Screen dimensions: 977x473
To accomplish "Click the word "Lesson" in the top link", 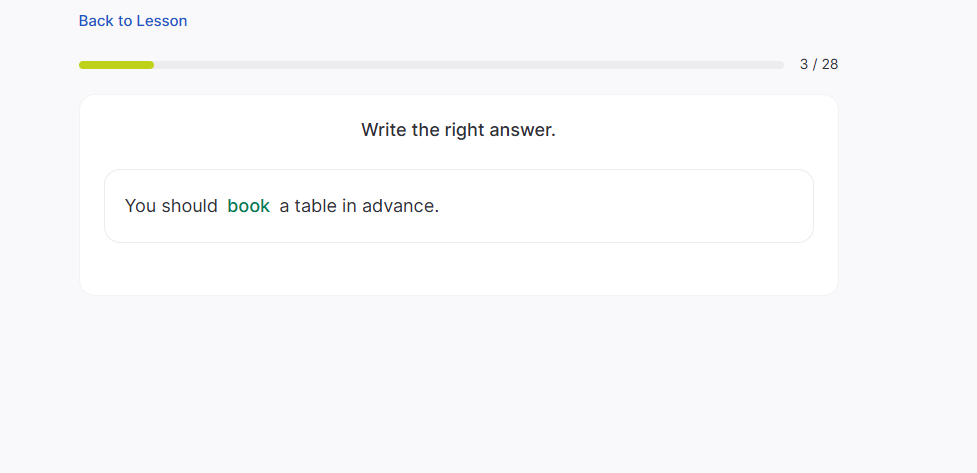I will click(x=160, y=21).
